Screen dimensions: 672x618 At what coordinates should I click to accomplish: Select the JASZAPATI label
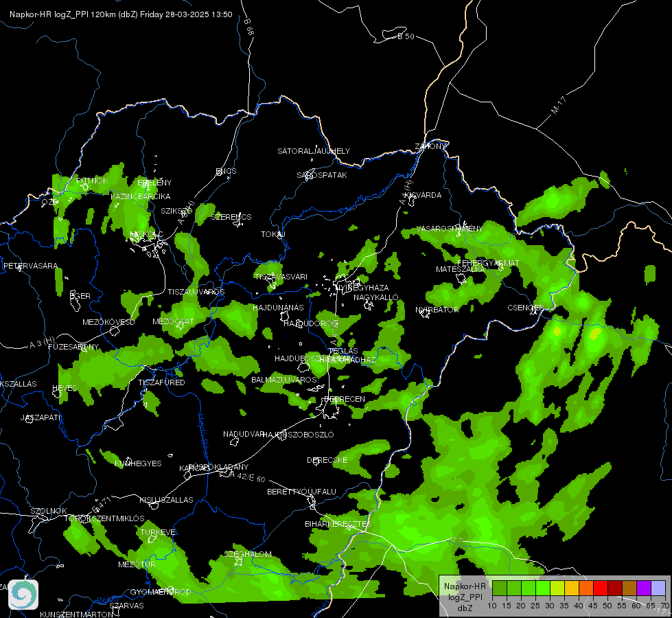click(x=40, y=417)
